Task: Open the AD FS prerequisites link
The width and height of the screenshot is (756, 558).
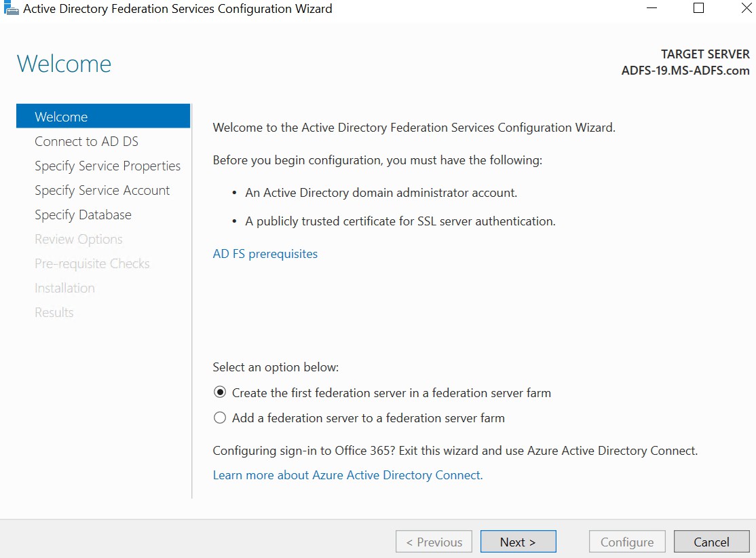Action: tap(265, 254)
